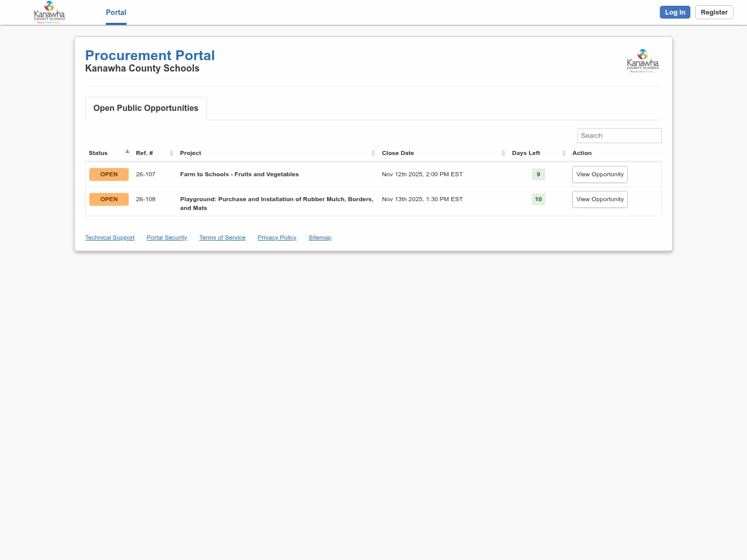
Task: Sort table by Project column
Action: click(x=191, y=153)
